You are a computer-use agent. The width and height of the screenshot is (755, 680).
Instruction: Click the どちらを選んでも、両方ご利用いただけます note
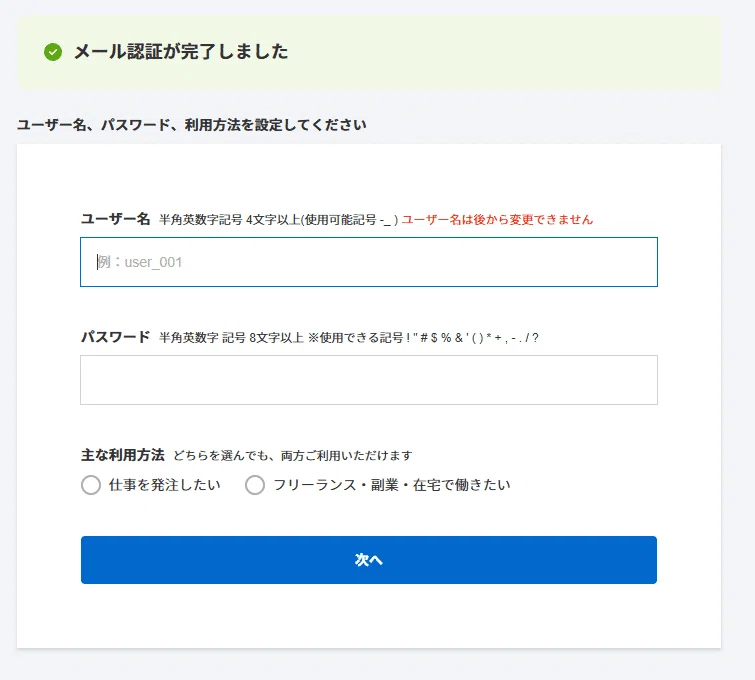tap(293, 456)
